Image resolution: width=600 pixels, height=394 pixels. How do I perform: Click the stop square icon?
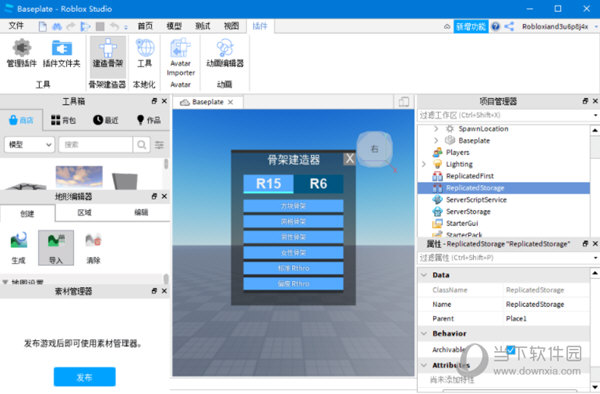[x=100, y=26]
